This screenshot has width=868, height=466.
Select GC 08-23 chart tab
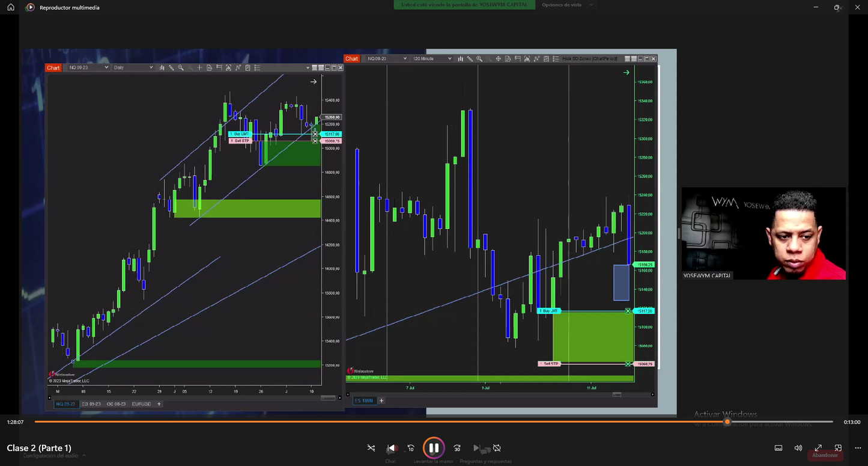117,404
